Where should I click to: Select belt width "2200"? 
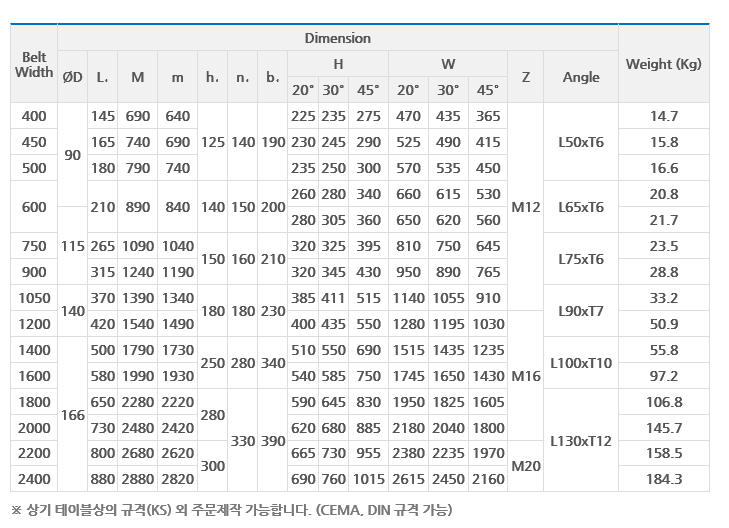(x=34, y=453)
